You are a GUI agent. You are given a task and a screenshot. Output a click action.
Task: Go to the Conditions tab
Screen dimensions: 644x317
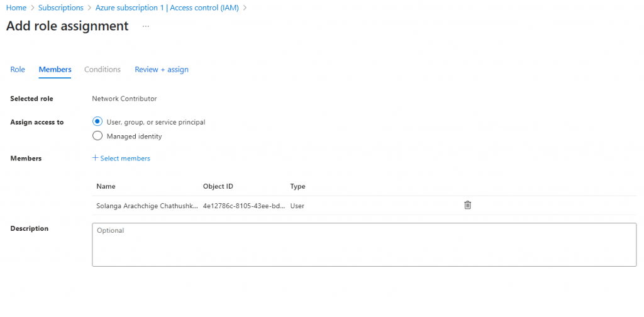click(103, 69)
